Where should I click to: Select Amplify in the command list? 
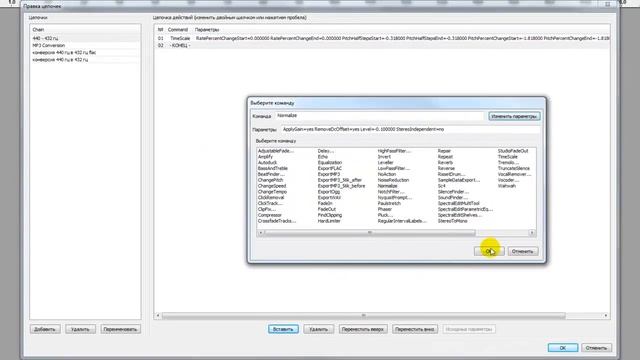[265, 157]
